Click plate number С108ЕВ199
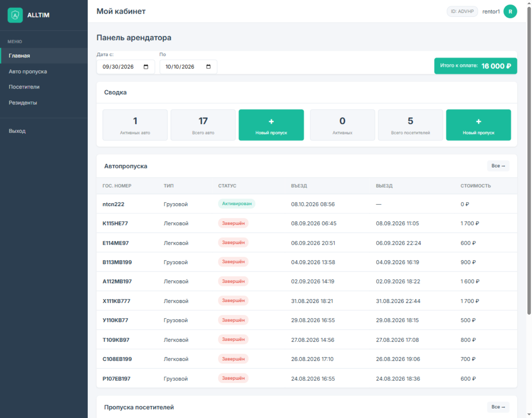 pos(117,359)
